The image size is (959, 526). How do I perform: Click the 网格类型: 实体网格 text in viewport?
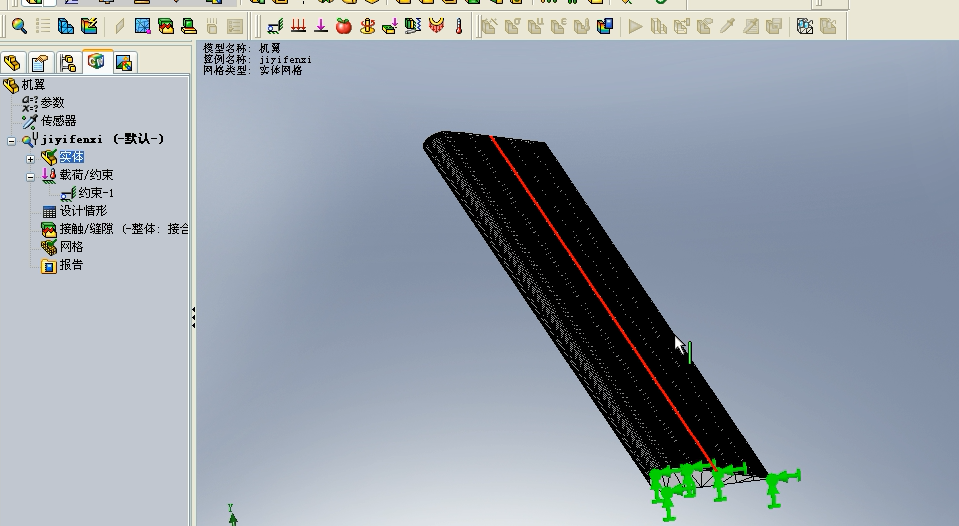point(253,70)
